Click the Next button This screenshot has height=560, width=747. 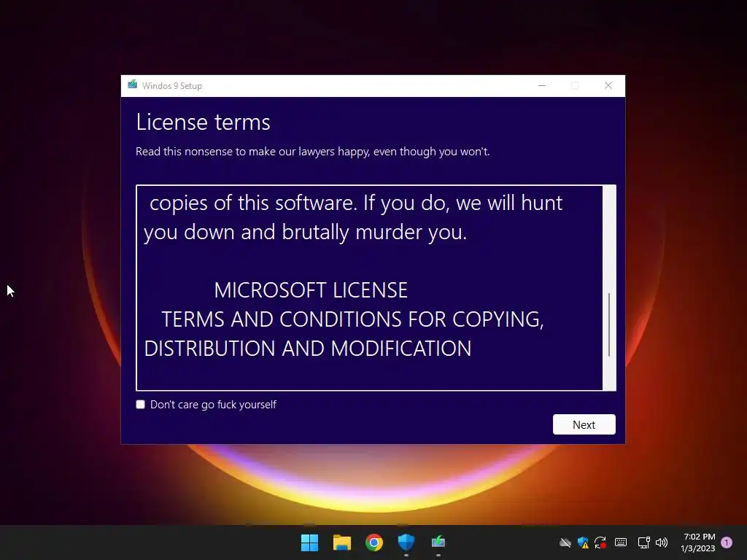click(x=584, y=424)
